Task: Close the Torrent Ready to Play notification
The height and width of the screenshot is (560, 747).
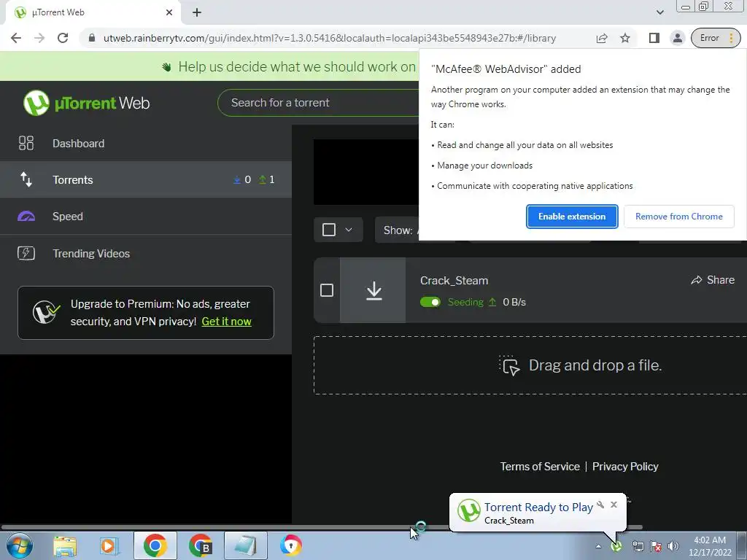Action: (614, 505)
